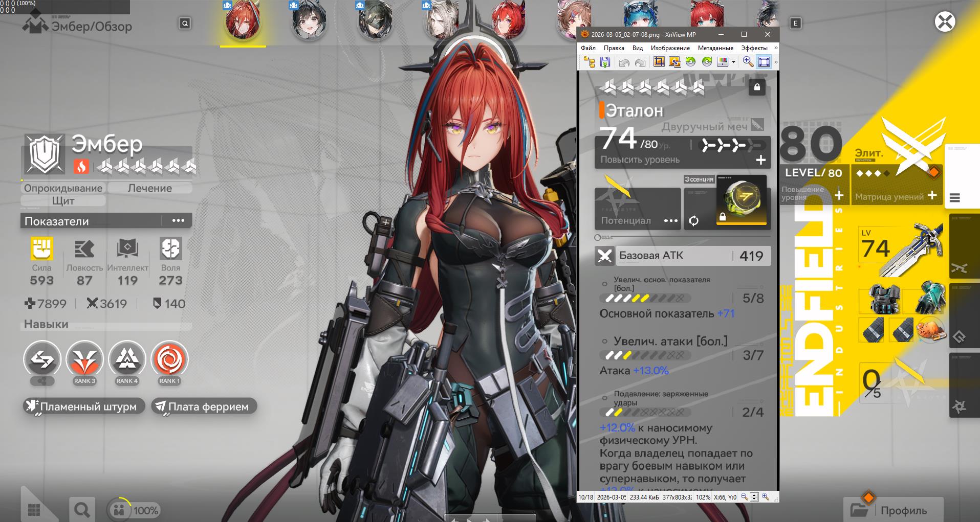Open the Эффекты menu
The height and width of the screenshot is (522, 980).
[754, 48]
